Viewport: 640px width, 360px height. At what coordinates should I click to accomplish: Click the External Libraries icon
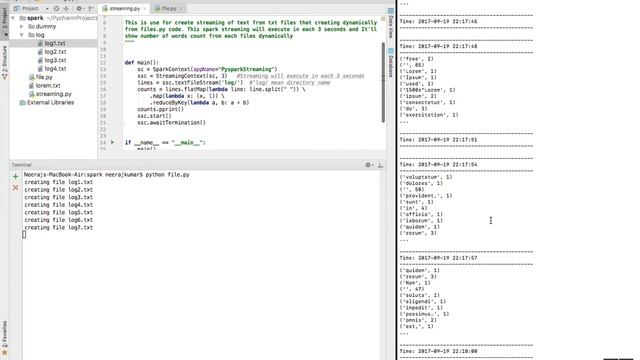click(22, 103)
